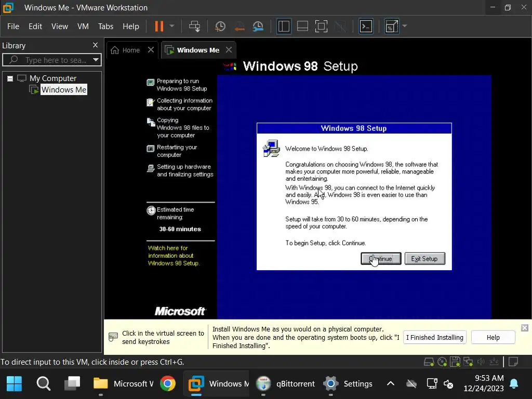This screenshot has width=532, height=399.
Task: Close the Library panel
Action: pyautogui.click(x=96, y=45)
